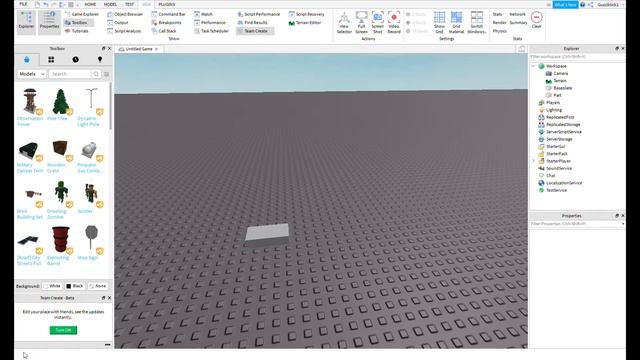Open Script Performance
The height and width of the screenshot is (360, 640).
coord(259,14)
